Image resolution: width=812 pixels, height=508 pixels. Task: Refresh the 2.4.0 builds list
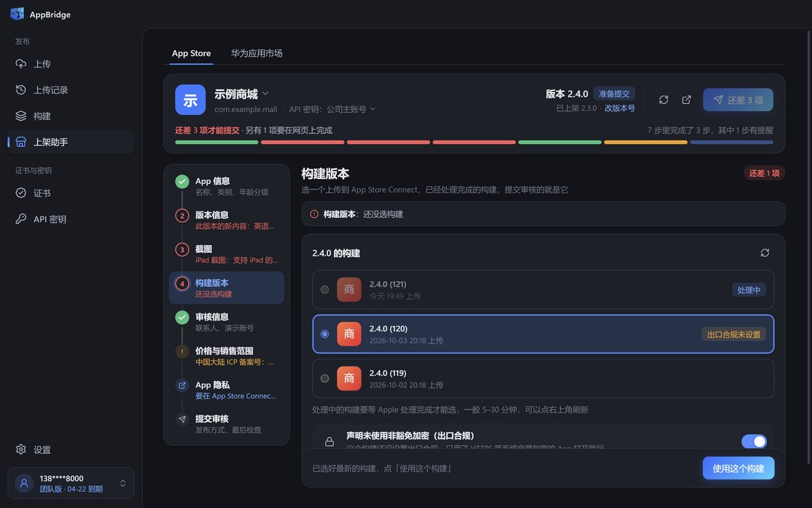[x=765, y=253]
